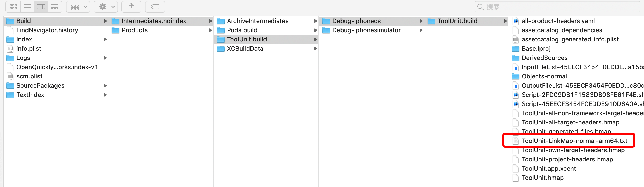This screenshot has width=644, height=187.
Task: Open the group-by arrangement dropdown
Action: pos(78,7)
